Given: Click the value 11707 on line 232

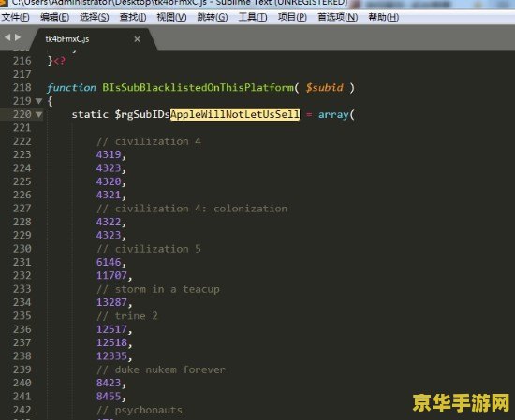Looking at the screenshot, I should pyautogui.click(x=111, y=275).
